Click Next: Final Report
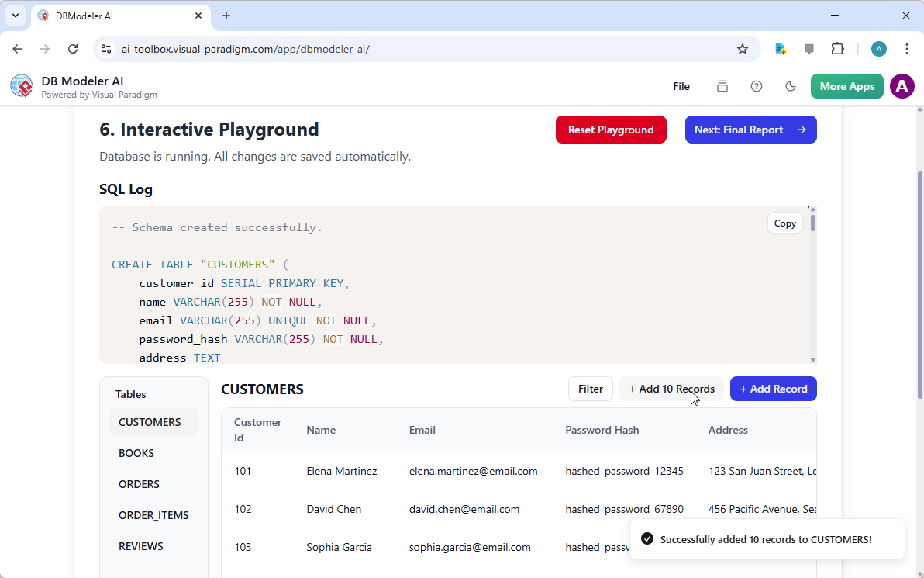This screenshot has width=924, height=578. coord(750,130)
